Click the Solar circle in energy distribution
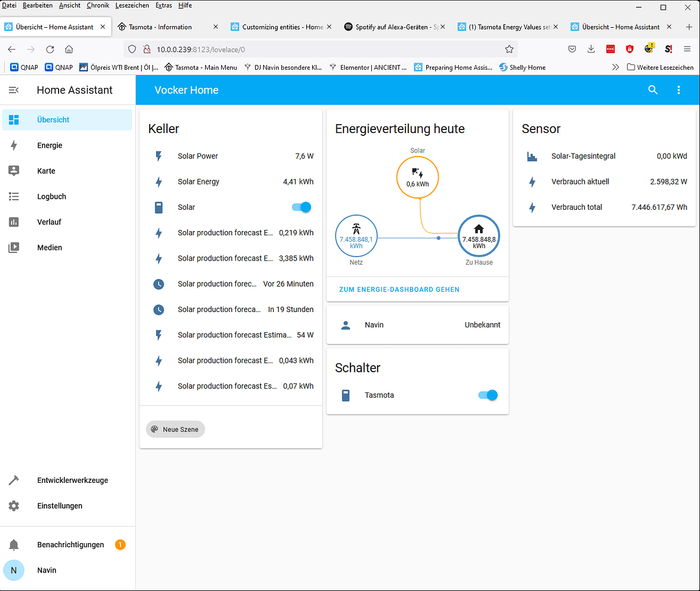This screenshot has height=591, width=700. (417, 177)
